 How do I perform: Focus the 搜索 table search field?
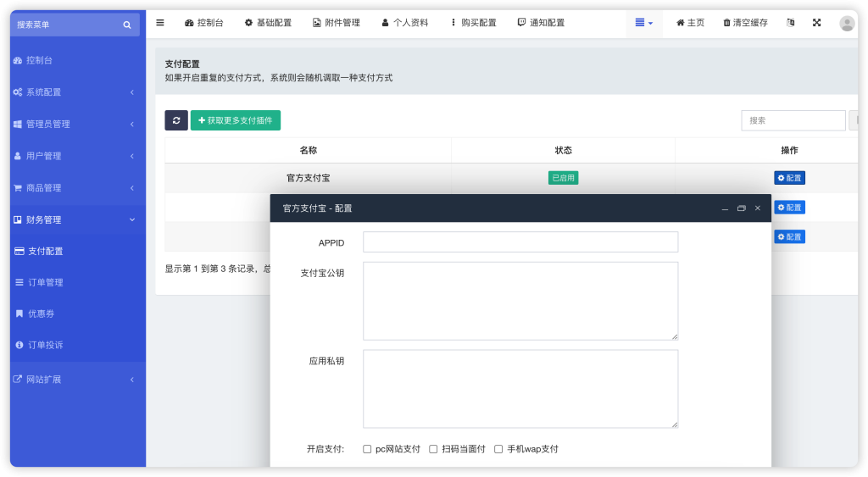click(793, 120)
